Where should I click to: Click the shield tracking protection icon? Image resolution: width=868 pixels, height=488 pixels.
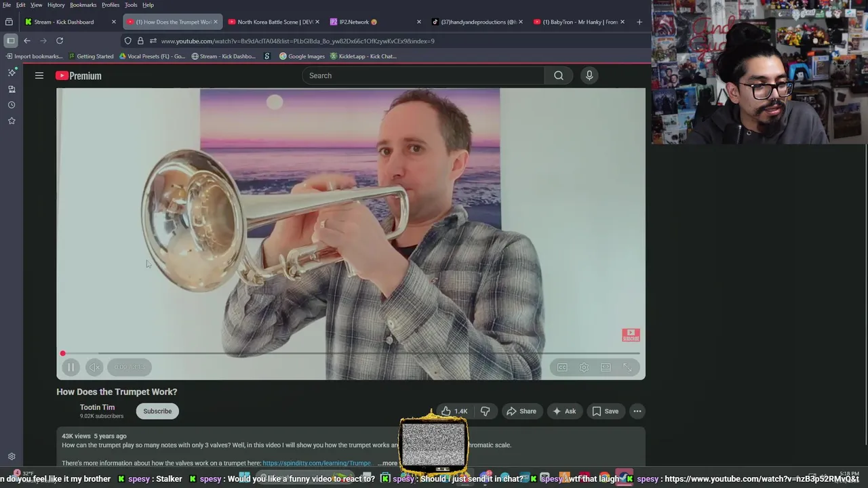coord(127,41)
